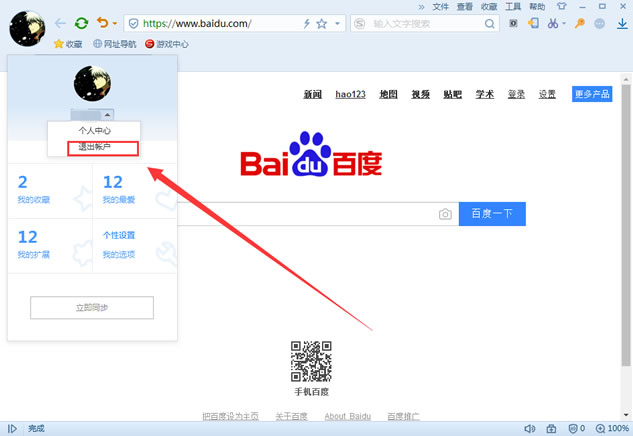Click the 关于百度 footer link
Screen dimensions: 633x436
[x=291, y=416]
